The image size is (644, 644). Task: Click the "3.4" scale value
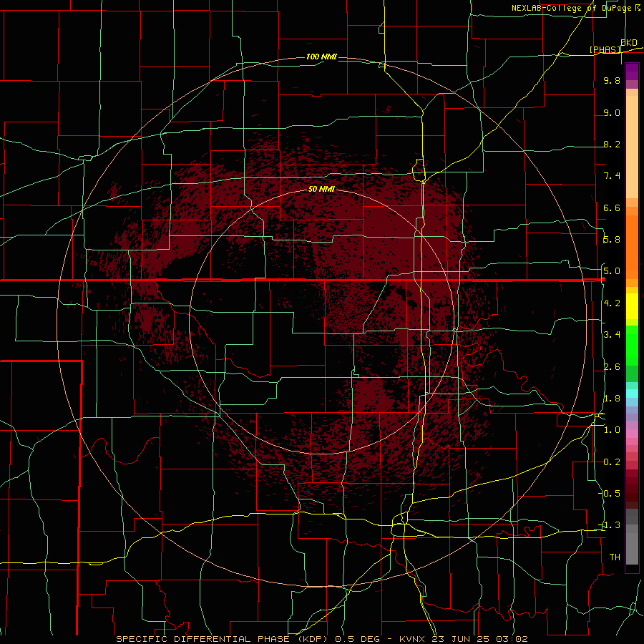(x=612, y=335)
